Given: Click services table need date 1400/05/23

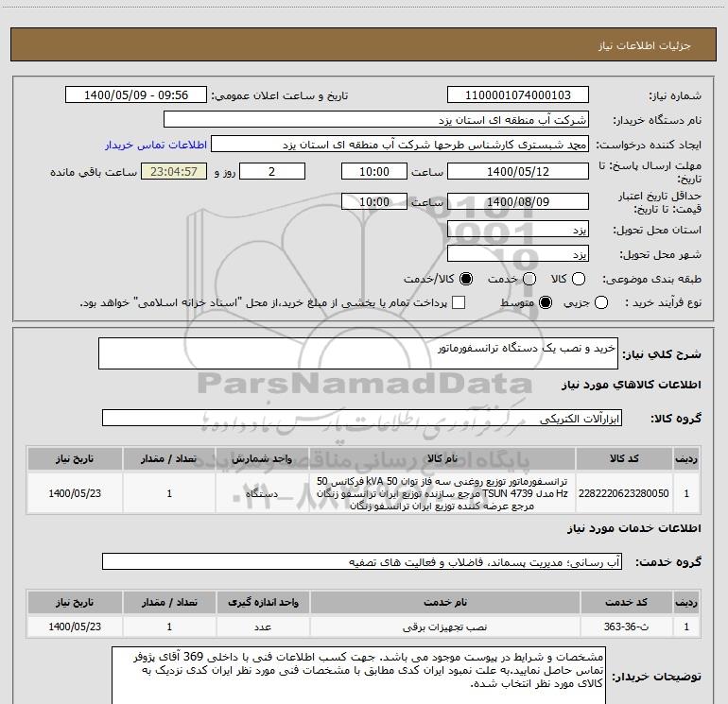Looking at the screenshot, I should 75,627.
